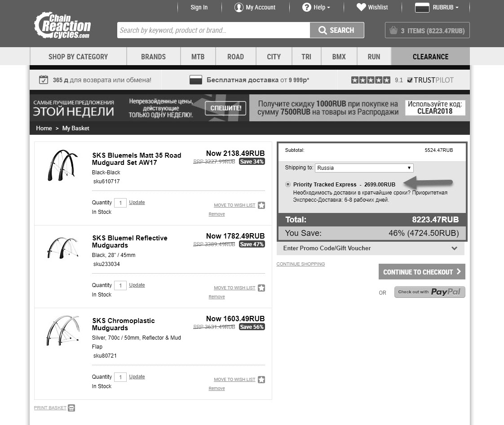Click the Search button

point(337,30)
